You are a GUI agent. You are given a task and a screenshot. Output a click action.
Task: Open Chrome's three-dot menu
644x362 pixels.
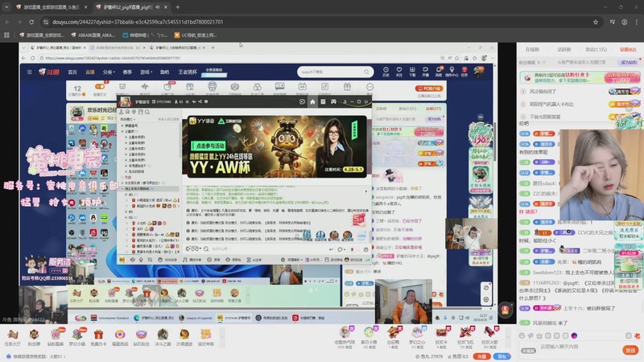click(637, 23)
